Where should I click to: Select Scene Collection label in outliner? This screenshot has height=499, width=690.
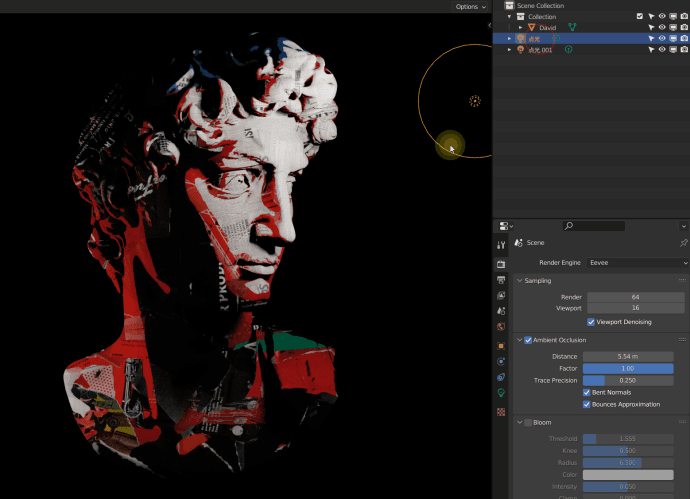[x=540, y=6]
